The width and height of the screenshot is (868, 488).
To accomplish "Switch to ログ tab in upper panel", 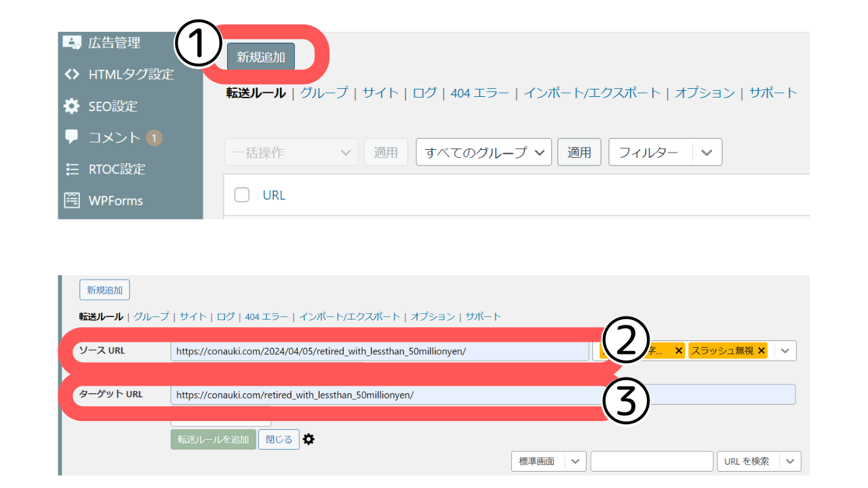I will coord(425,93).
